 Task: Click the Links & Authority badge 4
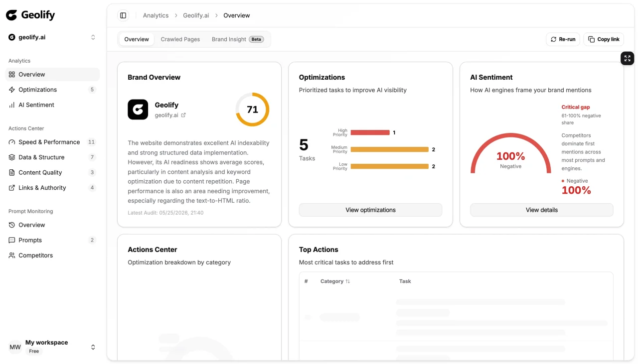pos(92,188)
